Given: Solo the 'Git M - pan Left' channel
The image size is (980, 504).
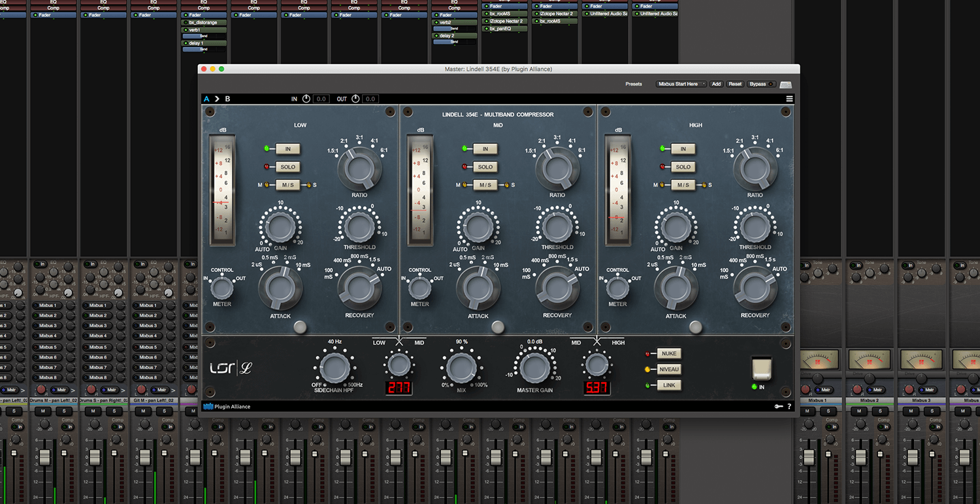Looking at the screenshot, I should [164, 411].
